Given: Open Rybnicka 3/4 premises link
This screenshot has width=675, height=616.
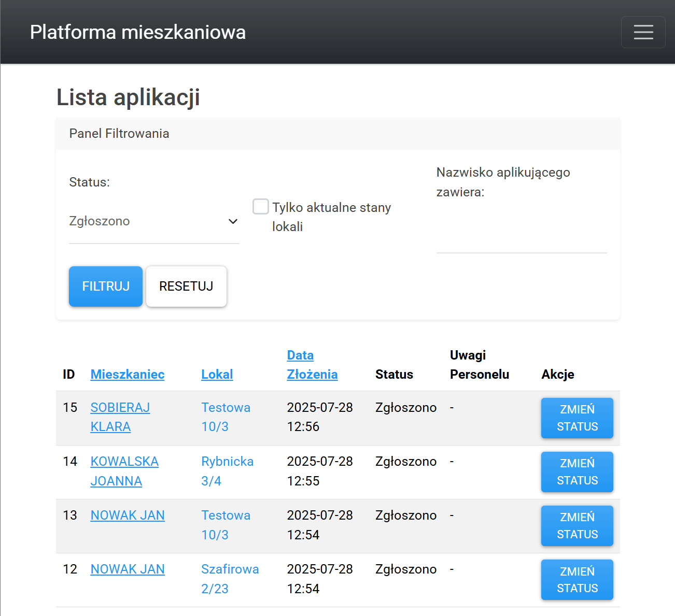Looking at the screenshot, I should pos(228,471).
